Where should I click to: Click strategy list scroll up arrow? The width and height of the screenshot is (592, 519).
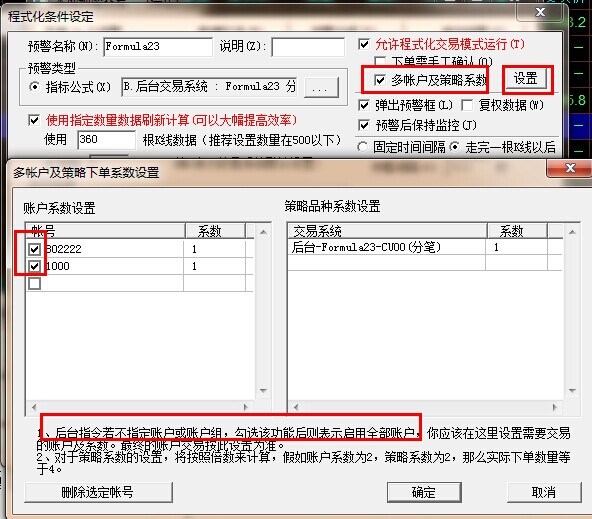(572, 232)
